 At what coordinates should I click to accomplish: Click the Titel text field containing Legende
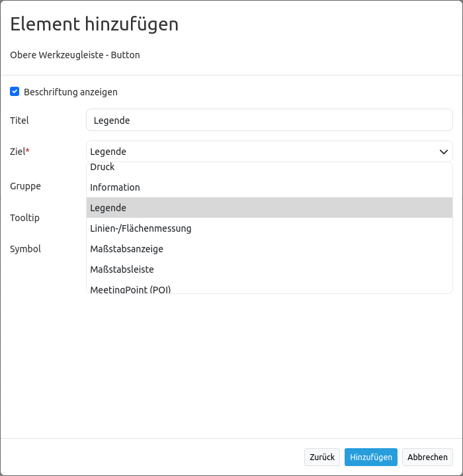[x=269, y=120]
